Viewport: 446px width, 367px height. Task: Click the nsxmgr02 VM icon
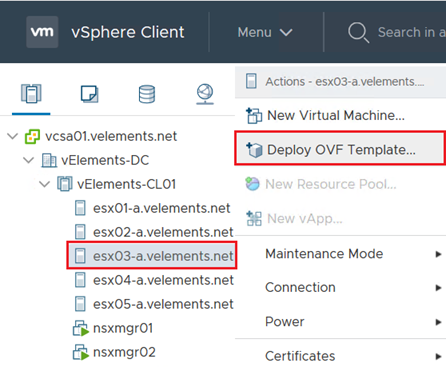(x=81, y=352)
